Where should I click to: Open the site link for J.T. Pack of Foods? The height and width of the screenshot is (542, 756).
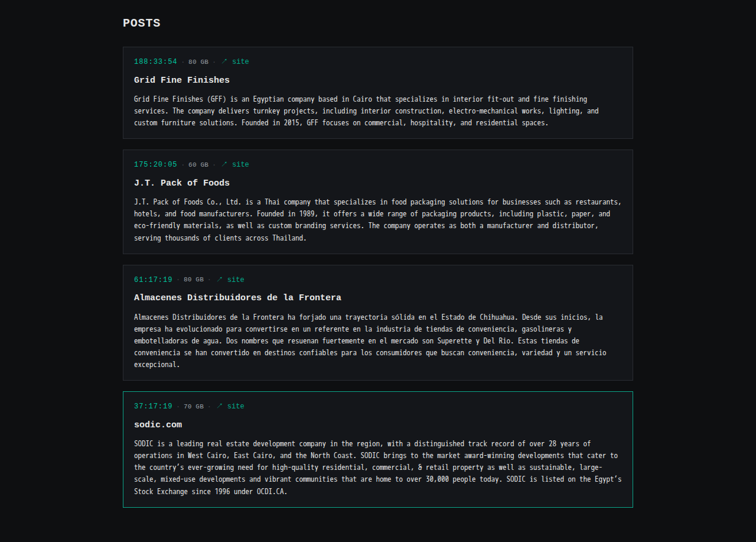pos(235,164)
